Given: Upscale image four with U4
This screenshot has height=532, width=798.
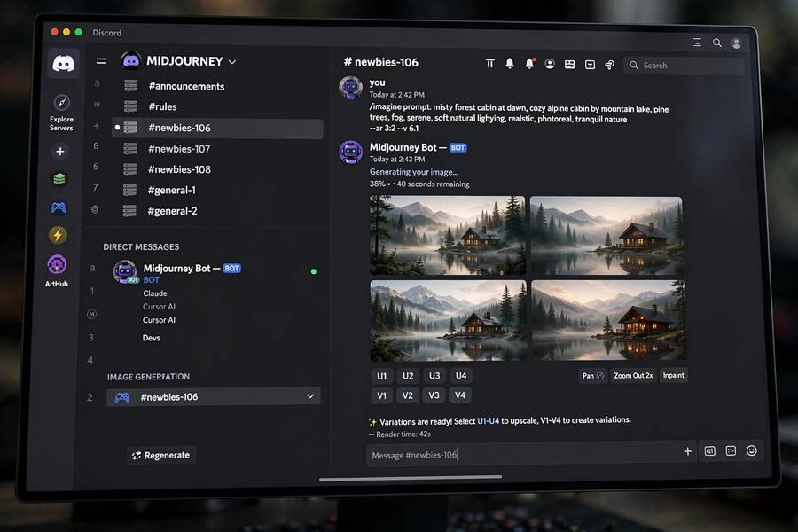Looking at the screenshot, I should (x=460, y=376).
